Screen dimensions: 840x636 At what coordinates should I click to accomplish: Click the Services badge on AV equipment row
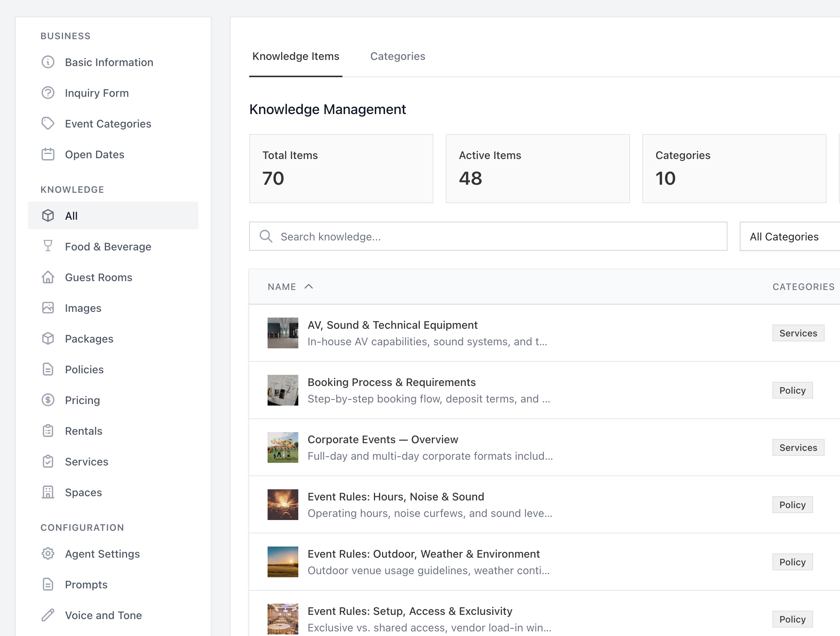coord(798,333)
